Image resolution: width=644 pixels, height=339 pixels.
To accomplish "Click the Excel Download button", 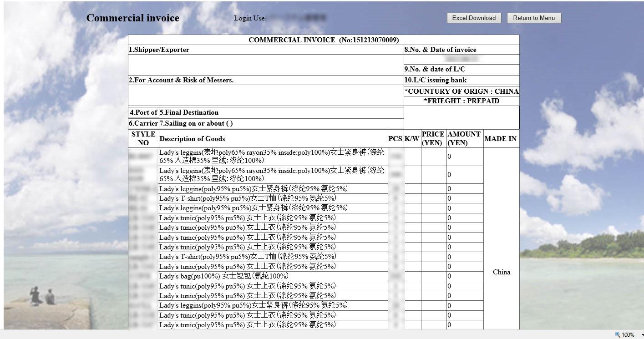I will click(x=474, y=18).
